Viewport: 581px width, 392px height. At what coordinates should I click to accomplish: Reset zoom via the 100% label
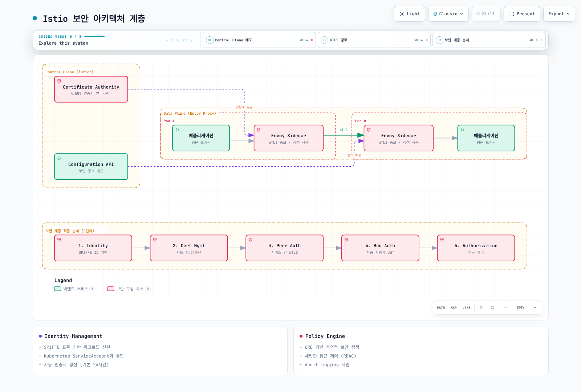(520, 308)
